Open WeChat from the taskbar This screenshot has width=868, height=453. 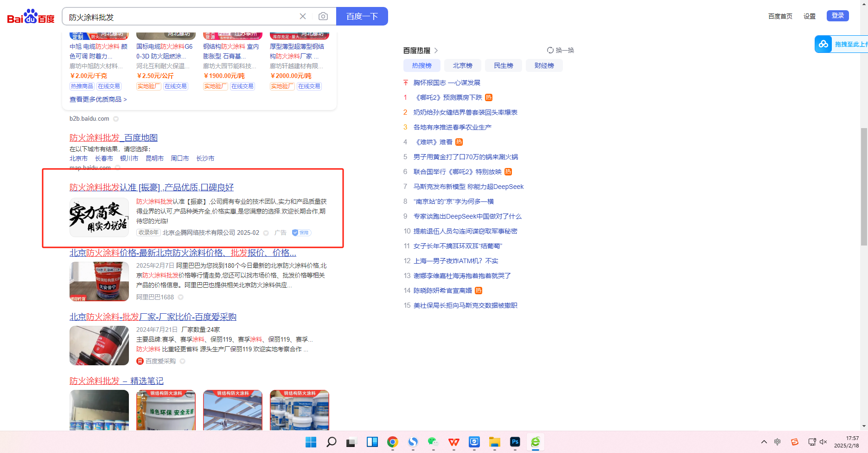(x=433, y=442)
